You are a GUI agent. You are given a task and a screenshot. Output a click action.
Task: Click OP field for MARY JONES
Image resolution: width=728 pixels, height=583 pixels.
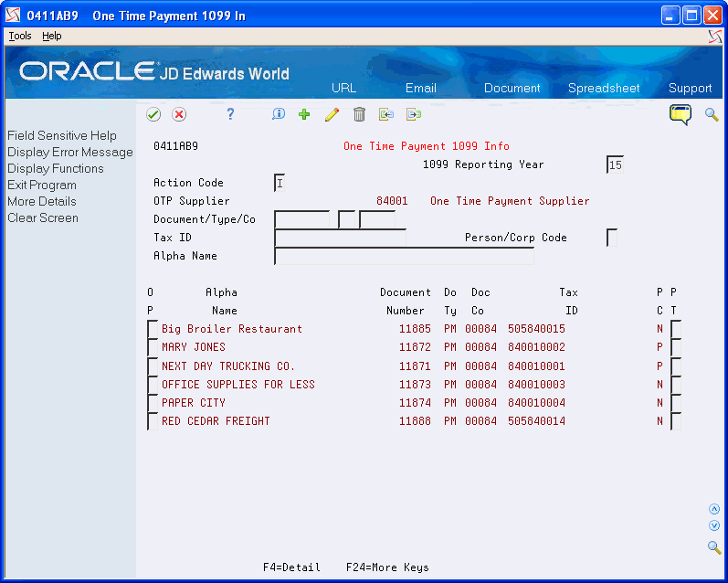[153, 347]
